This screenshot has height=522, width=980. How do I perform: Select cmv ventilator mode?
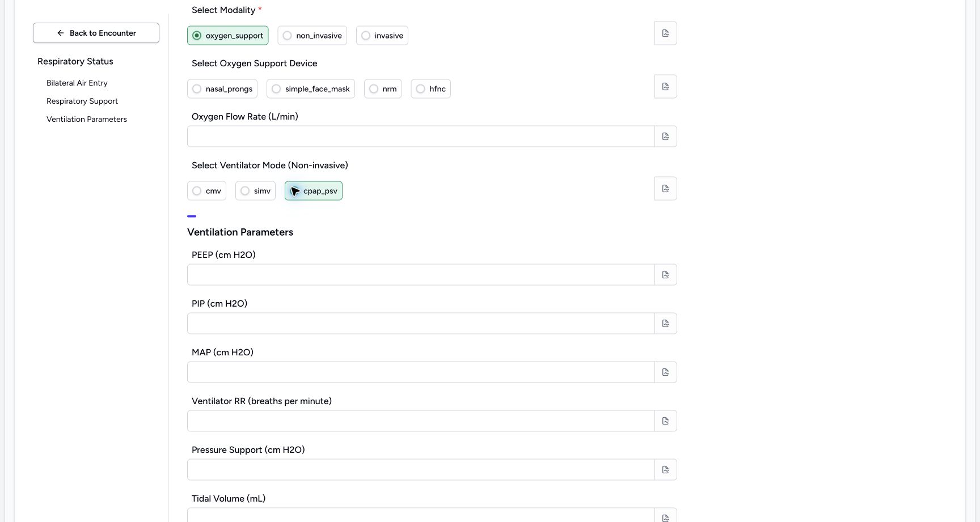coord(207,191)
